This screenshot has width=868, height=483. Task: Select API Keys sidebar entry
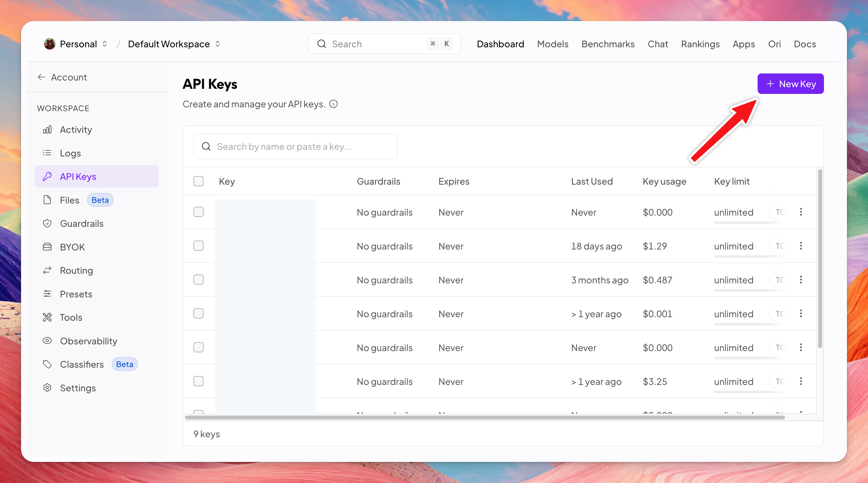click(x=97, y=176)
